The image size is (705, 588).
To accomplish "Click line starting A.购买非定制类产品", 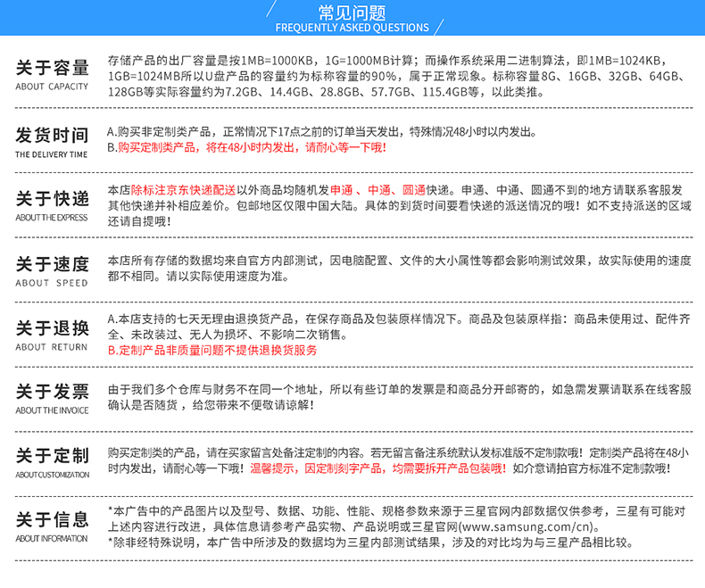I will (322, 132).
